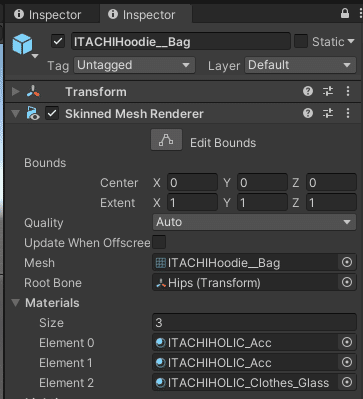Viewport: 363px width, 399px height.
Task: Open Skinned Mesh Renderer help icon
Action: [x=308, y=114]
